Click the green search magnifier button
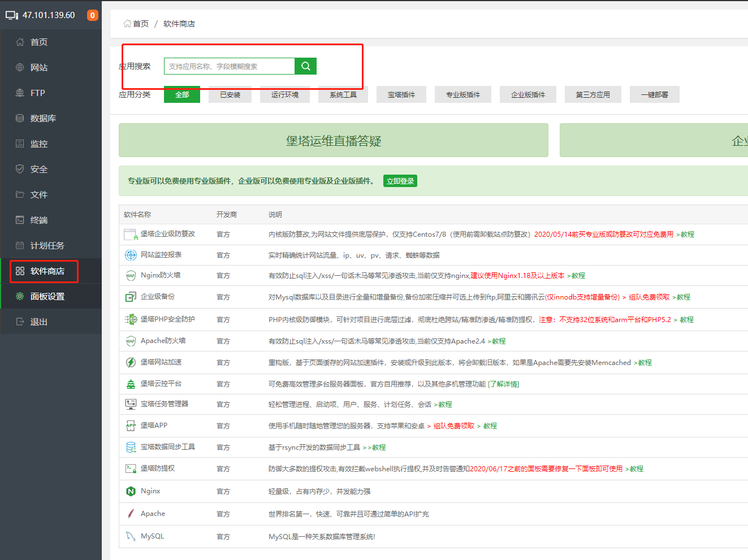This screenshot has height=560, width=748. pyautogui.click(x=305, y=66)
